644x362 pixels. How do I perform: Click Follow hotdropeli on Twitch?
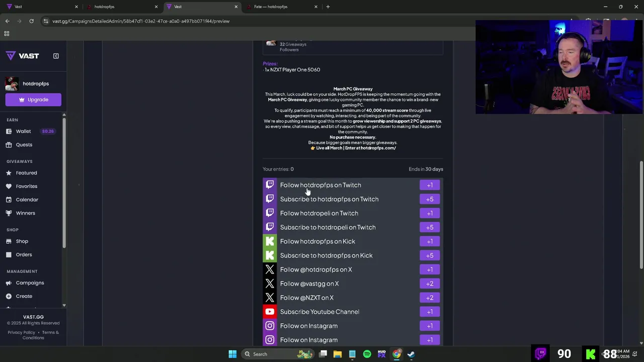coord(353,213)
